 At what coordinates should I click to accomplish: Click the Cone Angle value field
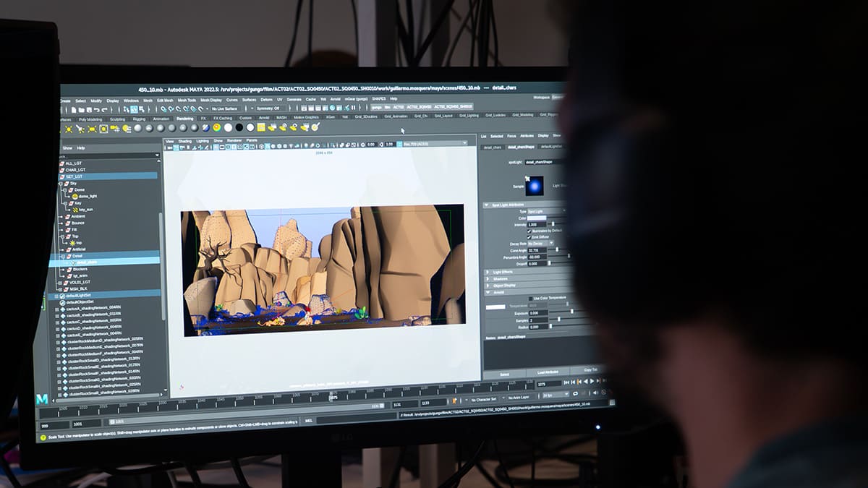coord(538,250)
